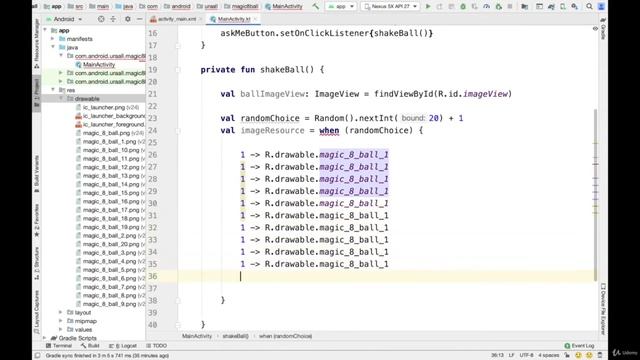
Task: Open the Terminal tool window
Action: pyautogui.click(x=59, y=346)
